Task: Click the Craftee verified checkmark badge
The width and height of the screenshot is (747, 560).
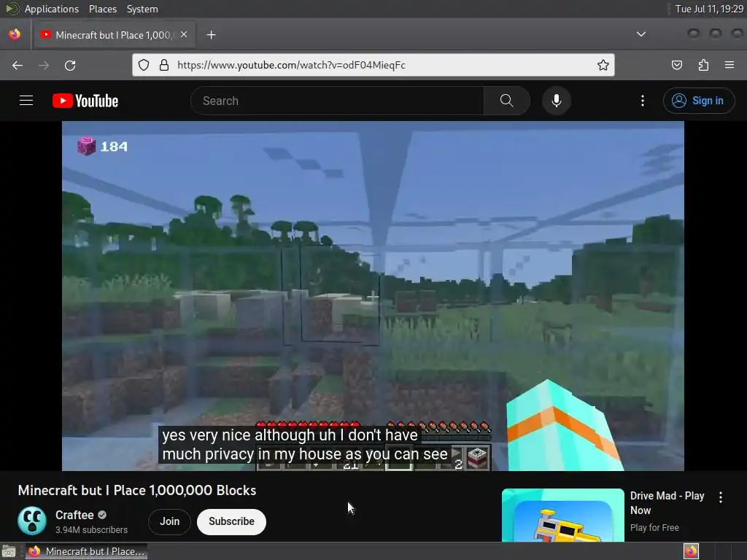Action: 102,515
